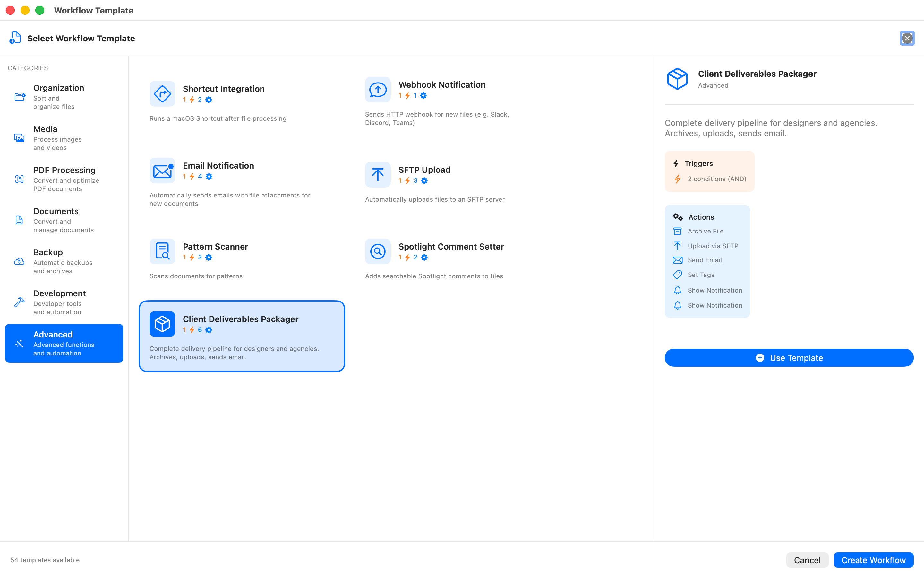Click the Media images icon in sidebar

[x=20, y=138]
